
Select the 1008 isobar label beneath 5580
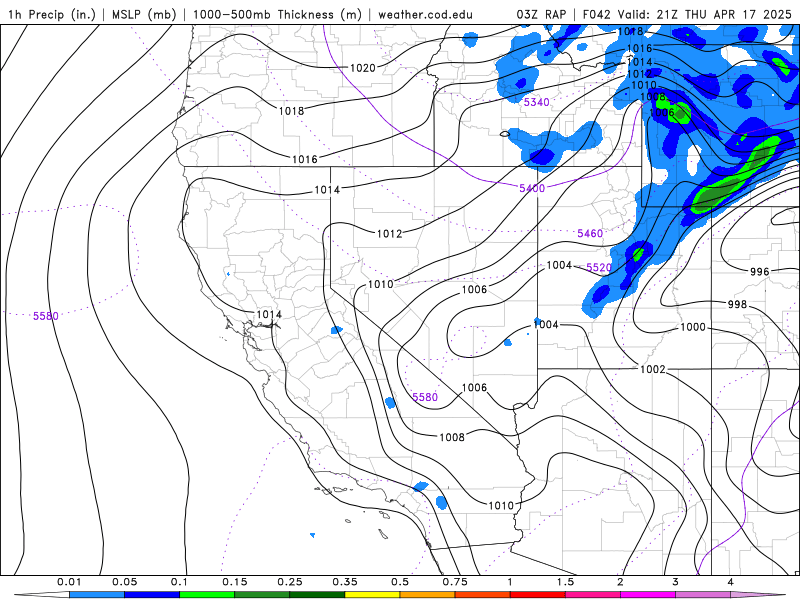coord(452,437)
